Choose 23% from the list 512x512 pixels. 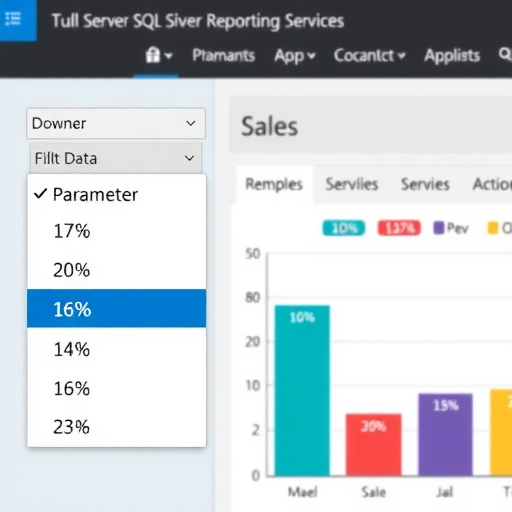point(117,427)
